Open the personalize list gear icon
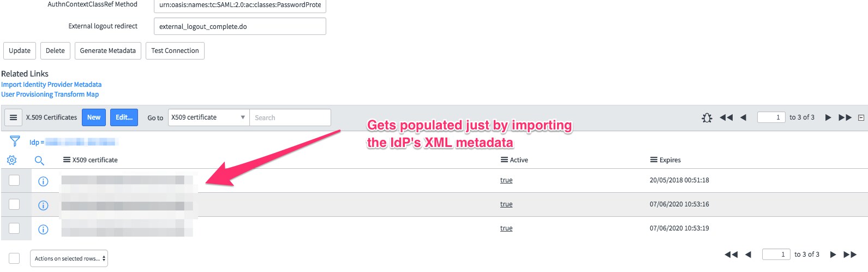The width and height of the screenshot is (868, 272). coord(11,160)
